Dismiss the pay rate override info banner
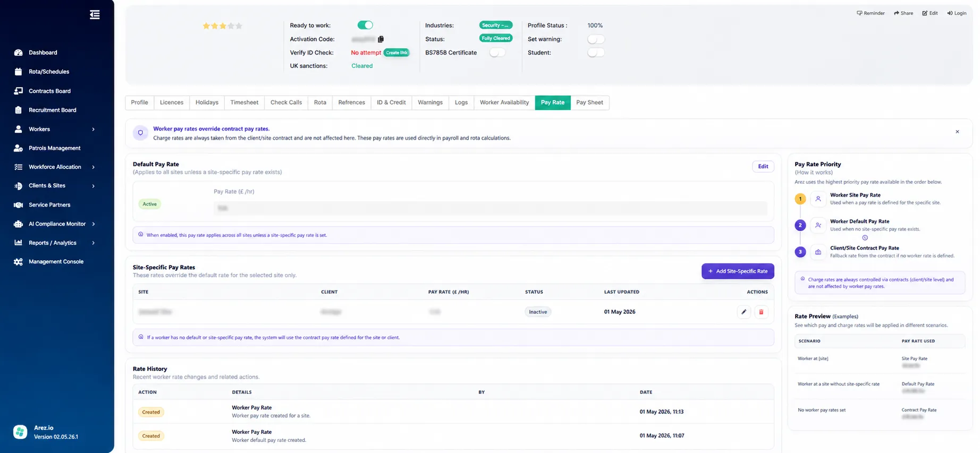This screenshot has width=980, height=453. point(957,132)
